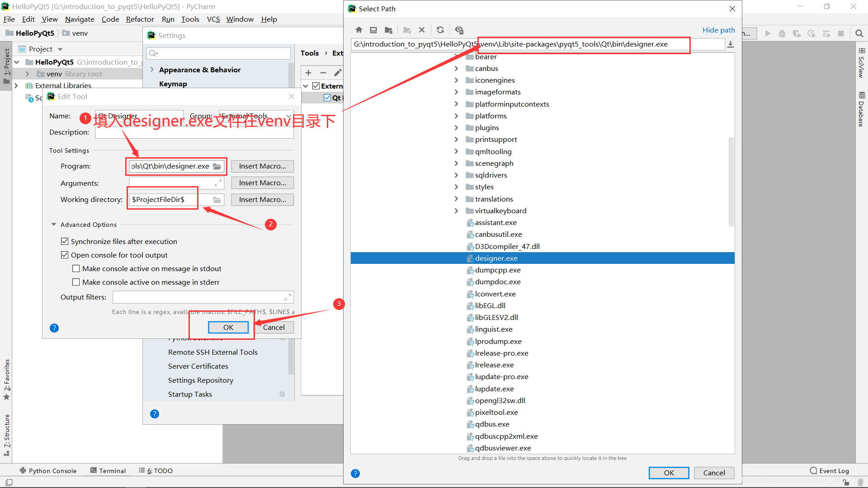
Task: Click Show hidden files icon
Action: 459,30
